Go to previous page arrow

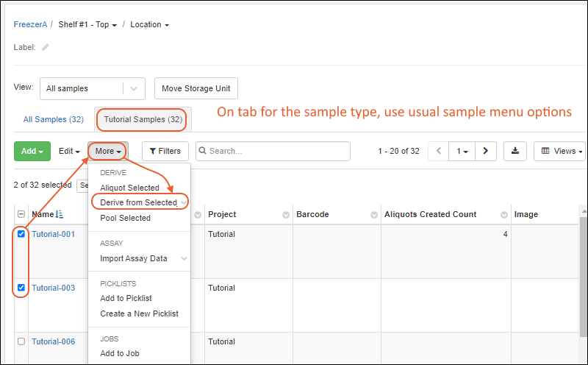coord(439,151)
